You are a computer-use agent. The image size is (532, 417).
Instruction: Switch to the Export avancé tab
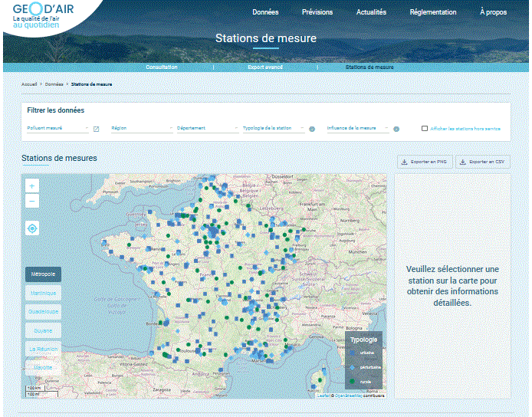pos(265,67)
